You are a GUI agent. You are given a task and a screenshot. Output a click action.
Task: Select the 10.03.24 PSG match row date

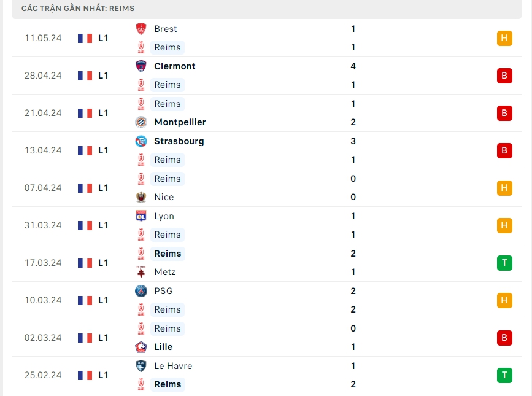[x=43, y=300]
